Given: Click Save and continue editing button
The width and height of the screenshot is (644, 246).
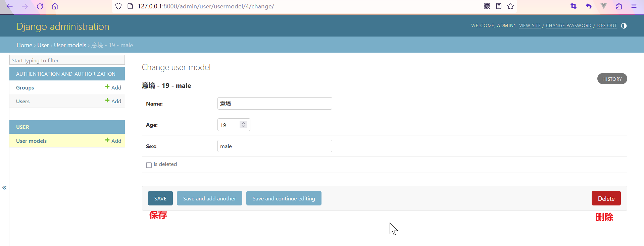Looking at the screenshot, I should pos(284,198).
